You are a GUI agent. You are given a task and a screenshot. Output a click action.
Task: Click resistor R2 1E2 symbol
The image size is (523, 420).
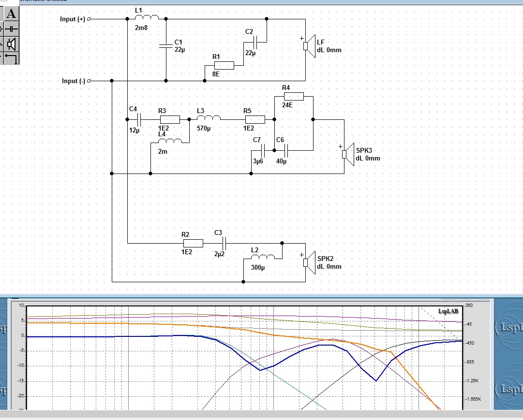193,243
